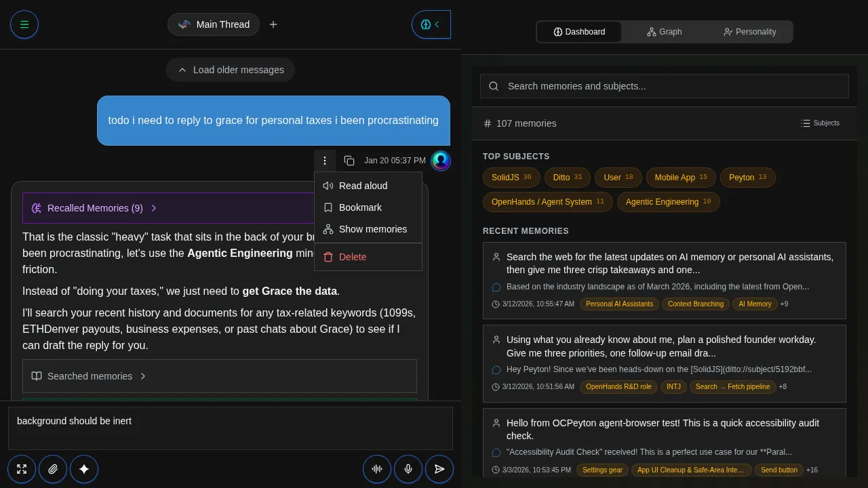Image resolution: width=868 pixels, height=488 pixels.
Task: Open the hamburger navigation menu
Action: (24, 24)
